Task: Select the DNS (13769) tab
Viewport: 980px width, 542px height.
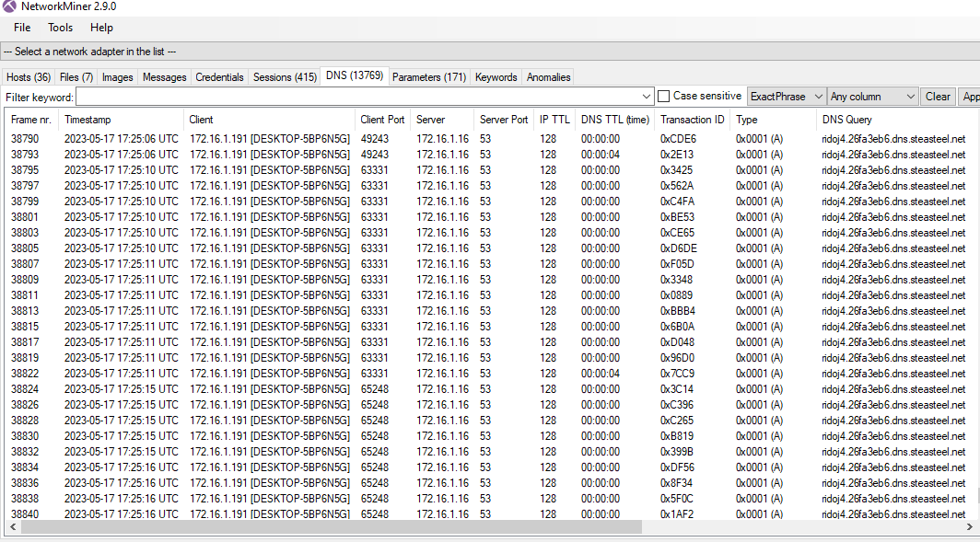Action: pos(355,75)
